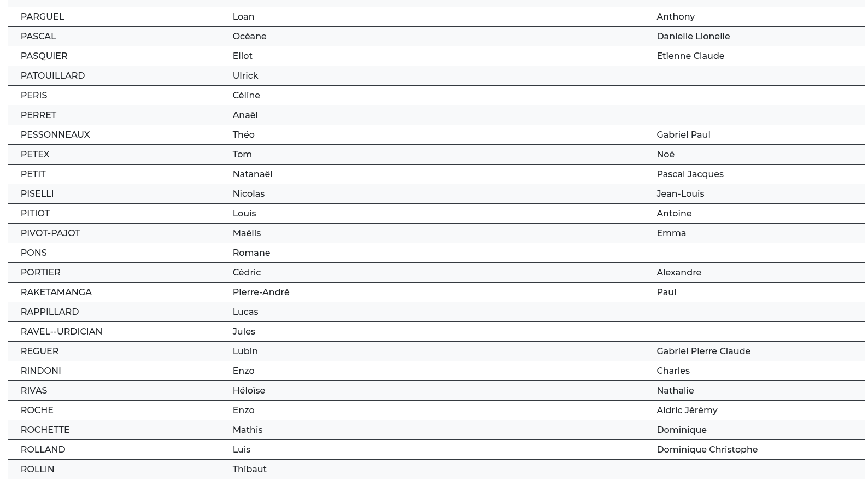
Task: Select surname PIVOT-PAJOT
Action: 50,233
